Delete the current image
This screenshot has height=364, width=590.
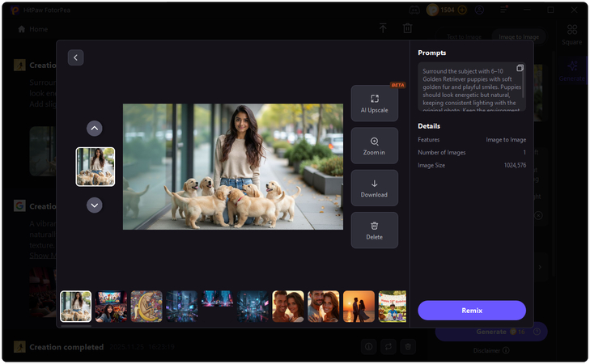[x=374, y=231]
